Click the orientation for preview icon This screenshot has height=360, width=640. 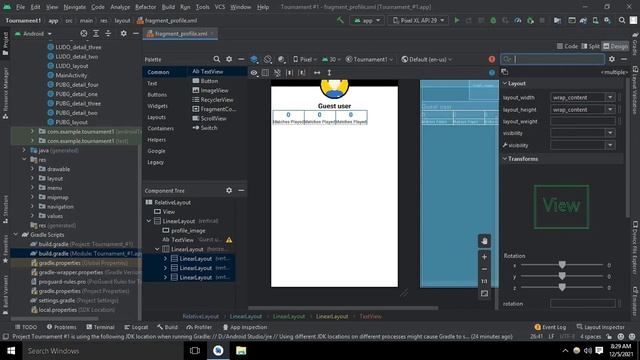(x=267, y=60)
